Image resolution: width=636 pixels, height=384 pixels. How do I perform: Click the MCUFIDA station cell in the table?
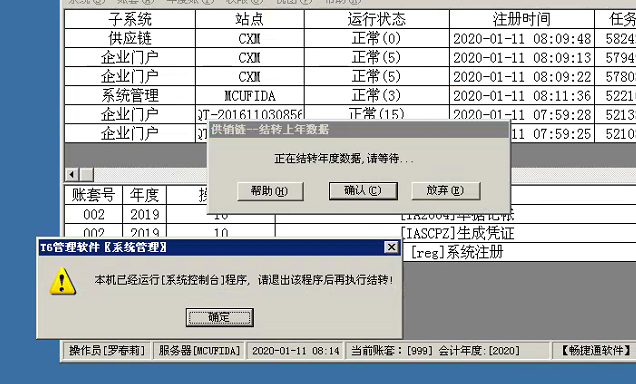[x=249, y=95]
